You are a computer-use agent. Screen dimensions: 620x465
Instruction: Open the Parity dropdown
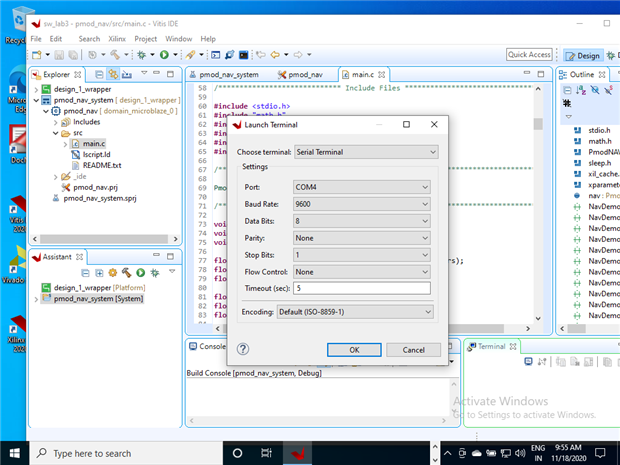[x=361, y=238]
